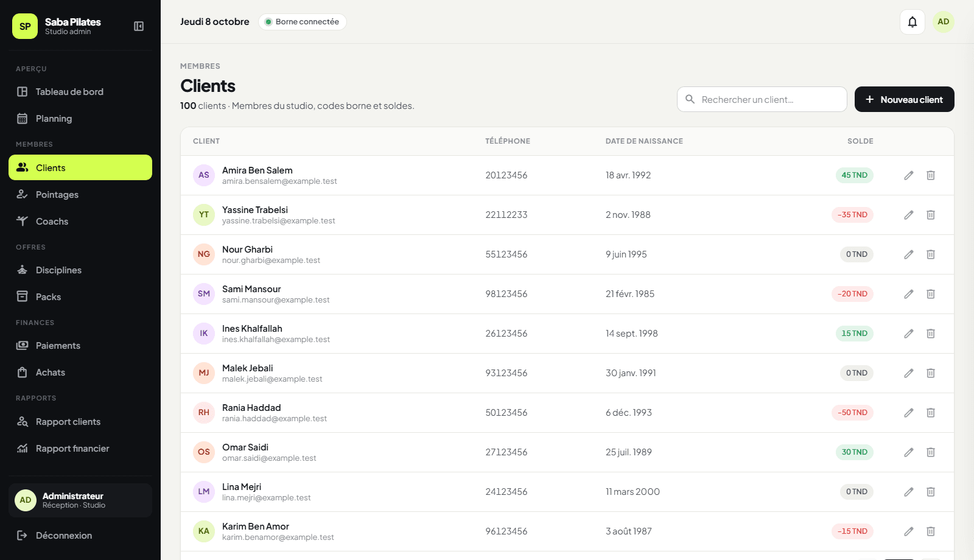The image size is (974, 560).
Task: Edit Amira Ben Salem with pencil icon
Action: point(909,175)
